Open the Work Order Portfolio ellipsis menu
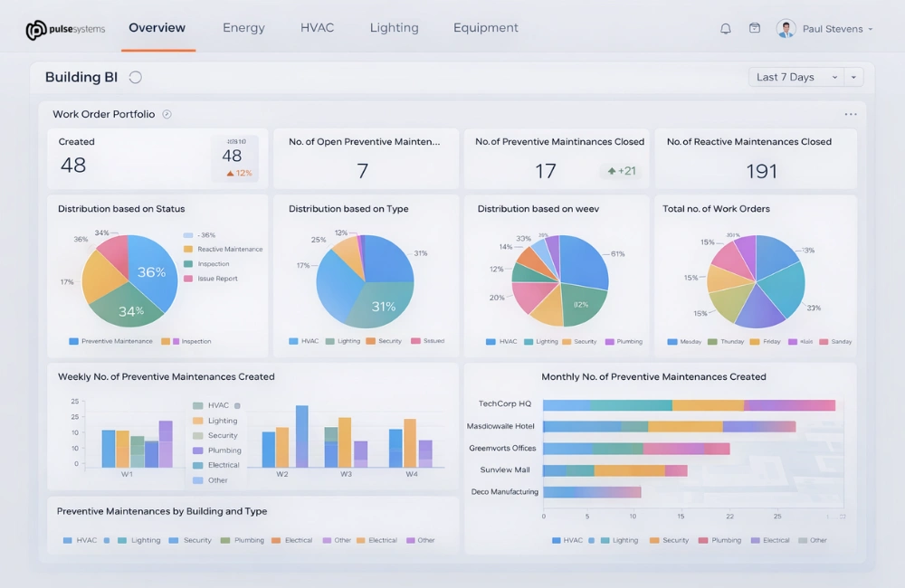 click(850, 114)
